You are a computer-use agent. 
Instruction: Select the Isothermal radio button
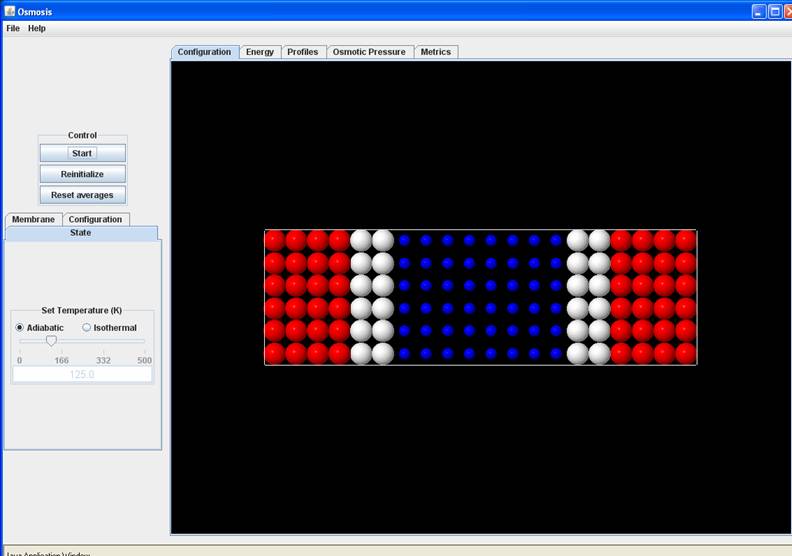click(87, 328)
